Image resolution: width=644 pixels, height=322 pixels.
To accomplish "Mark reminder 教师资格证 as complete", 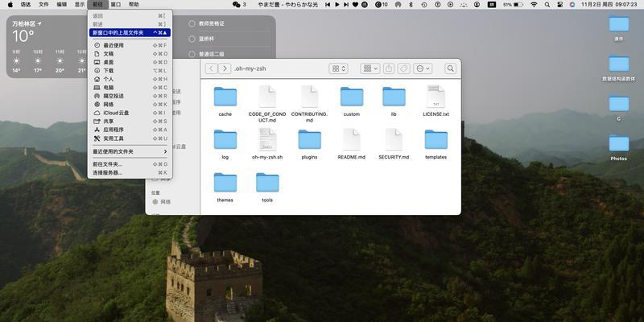I will click(x=192, y=24).
